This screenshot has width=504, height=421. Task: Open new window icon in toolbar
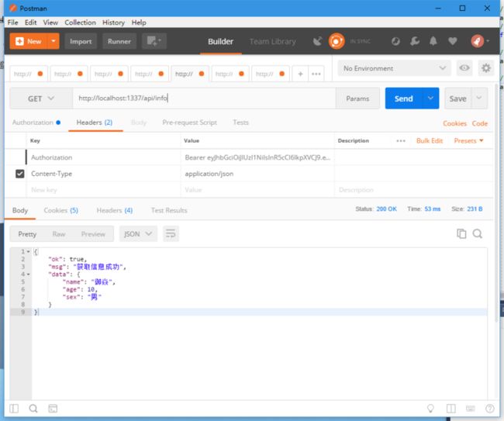[154, 41]
